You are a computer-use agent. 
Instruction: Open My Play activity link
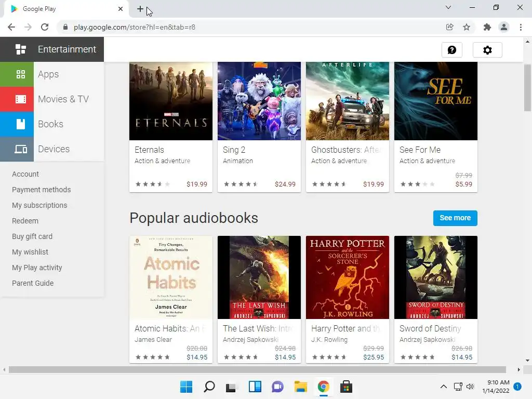point(37,268)
